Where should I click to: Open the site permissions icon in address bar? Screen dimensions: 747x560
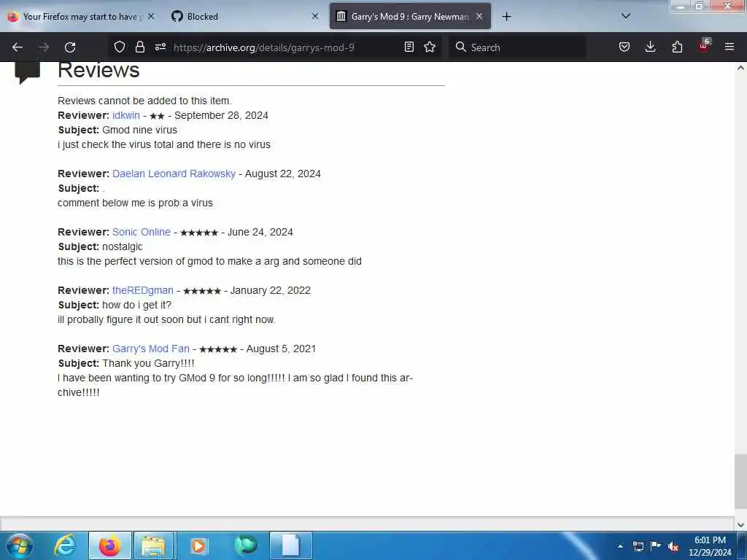click(160, 47)
